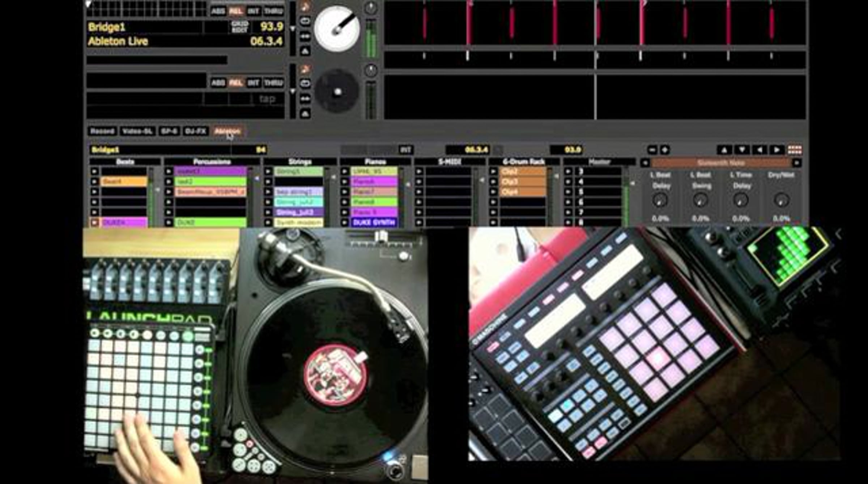This screenshot has height=484, width=868.
Task: Click the white virtual deck platter
Action: point(337,28)
